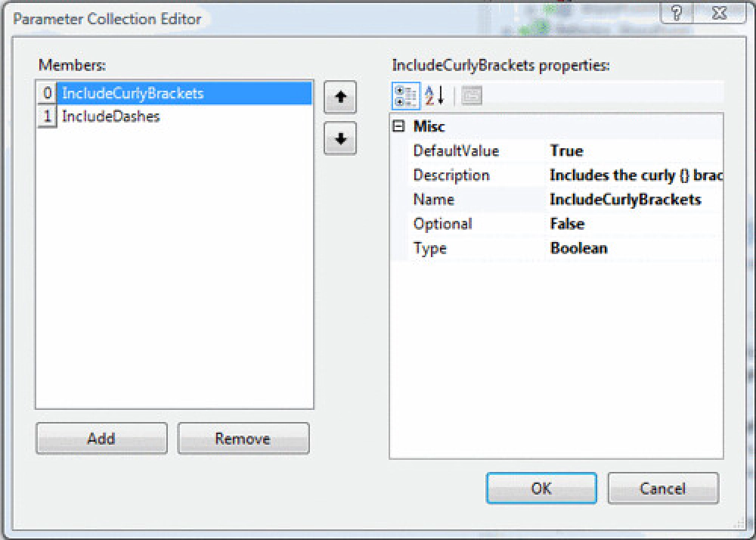Click the Add button
The height and width of the screenshot is (540, 756).
[102, 438]
